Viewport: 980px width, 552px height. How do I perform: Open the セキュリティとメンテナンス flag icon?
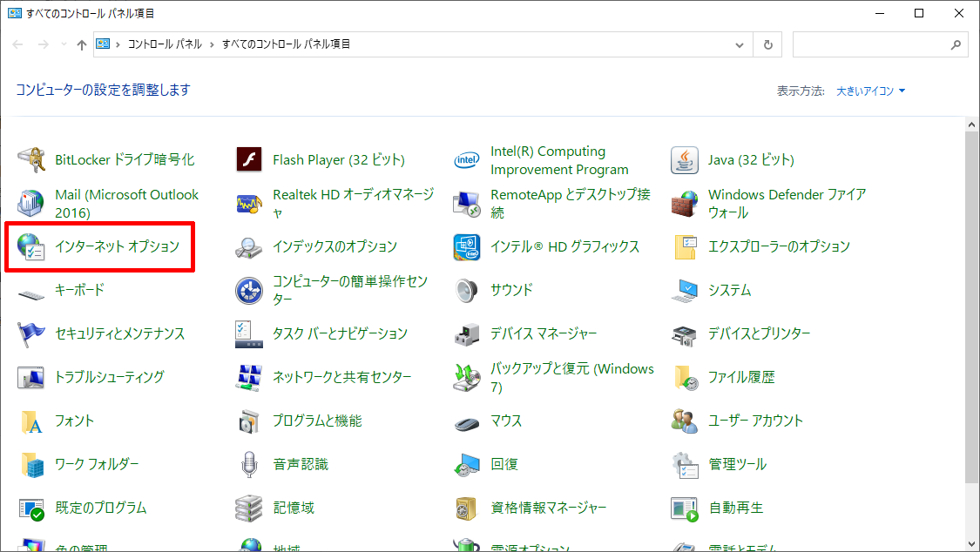pyautogui.click(x=30, y=334)
